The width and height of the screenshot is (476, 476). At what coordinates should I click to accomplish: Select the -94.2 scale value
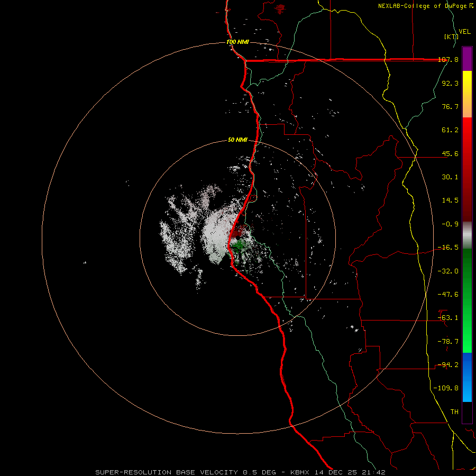(448, 365)
